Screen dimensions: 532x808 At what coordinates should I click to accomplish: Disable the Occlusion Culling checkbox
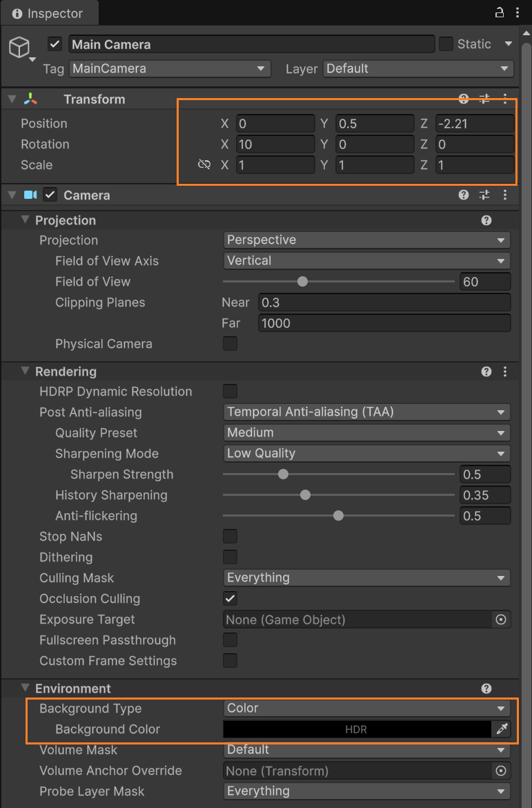(x=230, y=599)
